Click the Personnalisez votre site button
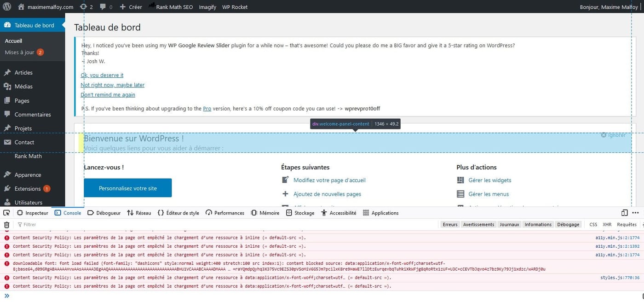644x308 pixels. pyautogui.click(x=127, y=188)
